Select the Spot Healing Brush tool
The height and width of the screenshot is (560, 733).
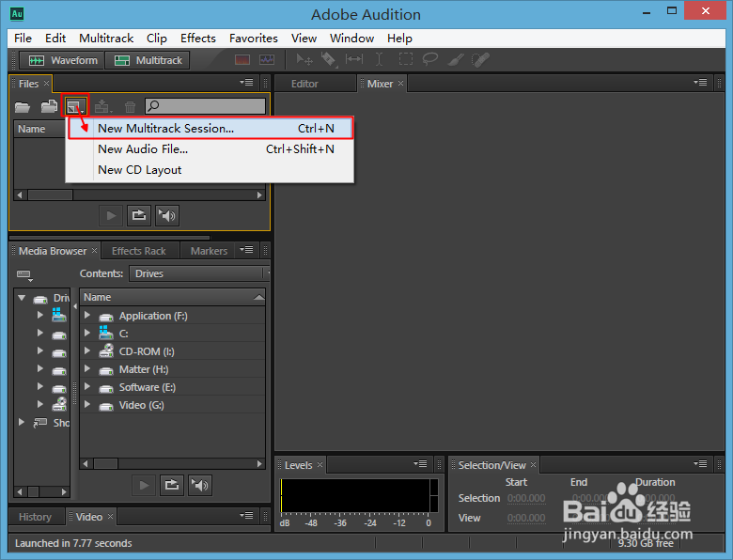tap(480, 59)
